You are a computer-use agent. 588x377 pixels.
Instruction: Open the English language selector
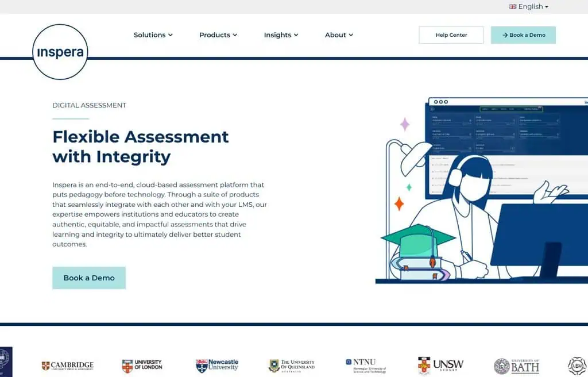click(x=528, y=6)
